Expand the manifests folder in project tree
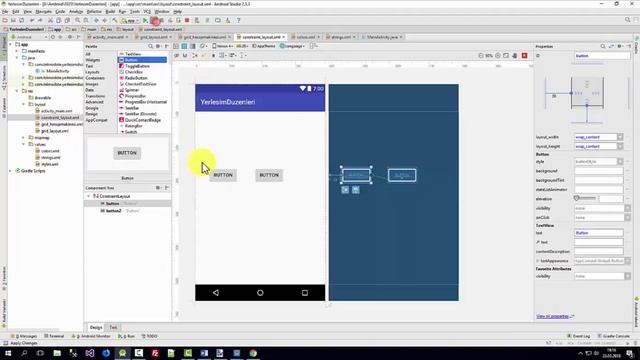640x360 pixels. point(17,51)
